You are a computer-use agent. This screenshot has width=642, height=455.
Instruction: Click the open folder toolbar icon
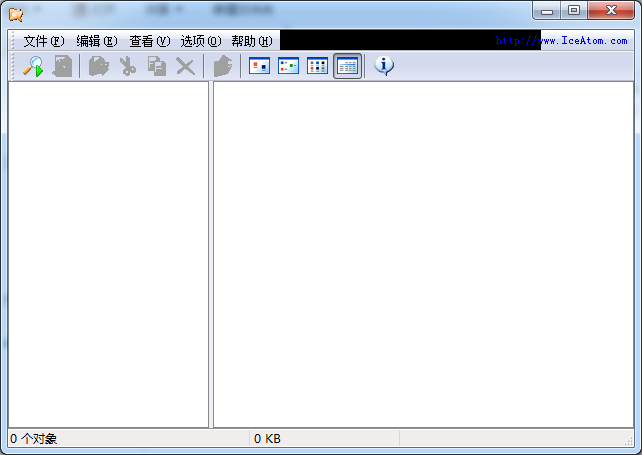tap(98, 66)
